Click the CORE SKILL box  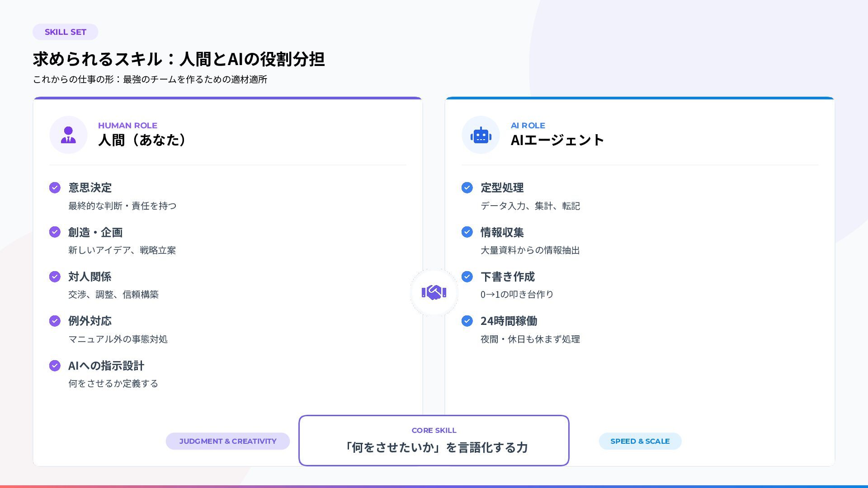[x=434, y=441]
